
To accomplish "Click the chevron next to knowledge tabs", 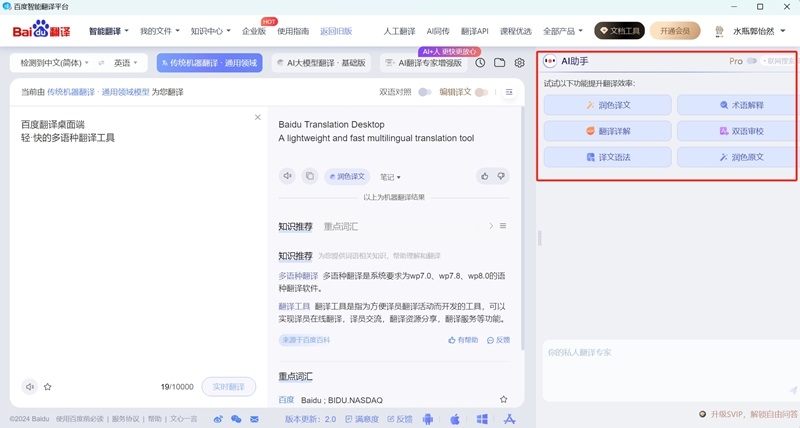I will coord(491,225).
